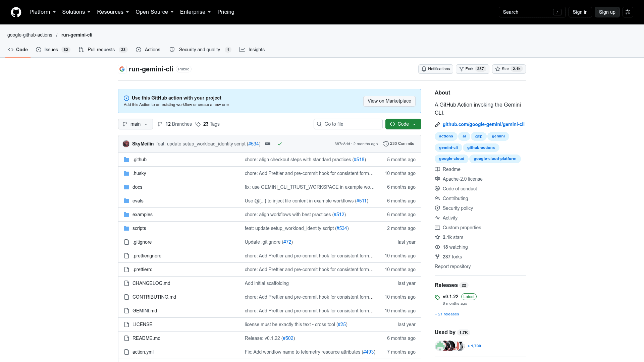Click the v0.1.22 release tag icon

(x=437, y=297)
